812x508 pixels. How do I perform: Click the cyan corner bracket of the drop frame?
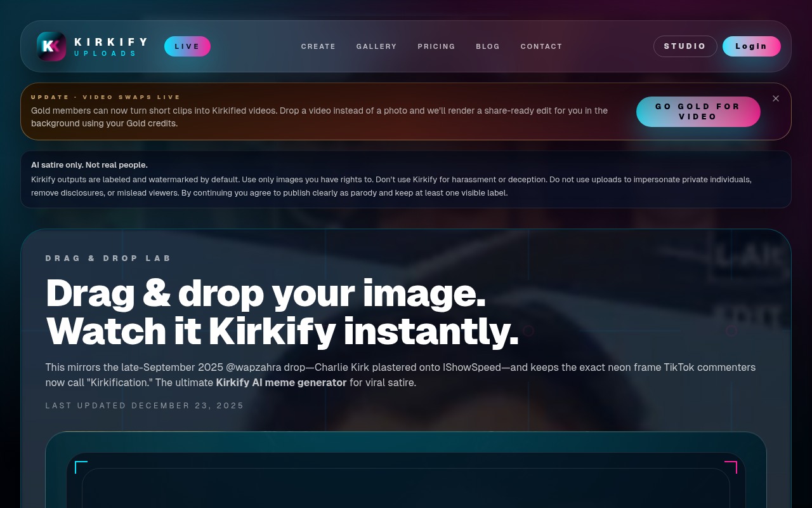coord(81,467)
